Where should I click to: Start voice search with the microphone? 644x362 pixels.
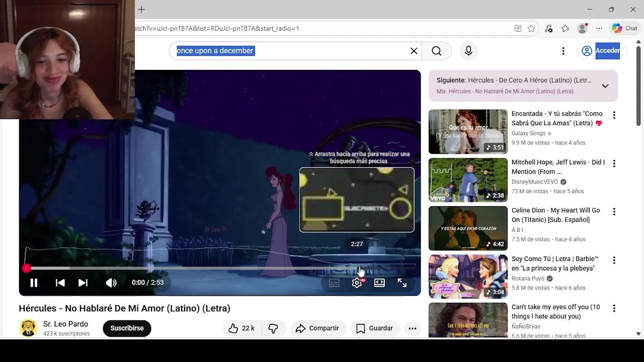(468, 51)
